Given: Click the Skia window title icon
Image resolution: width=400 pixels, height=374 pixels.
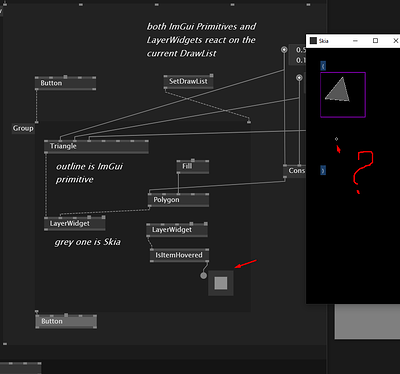Looking at the screenshot, I should 313,41.
